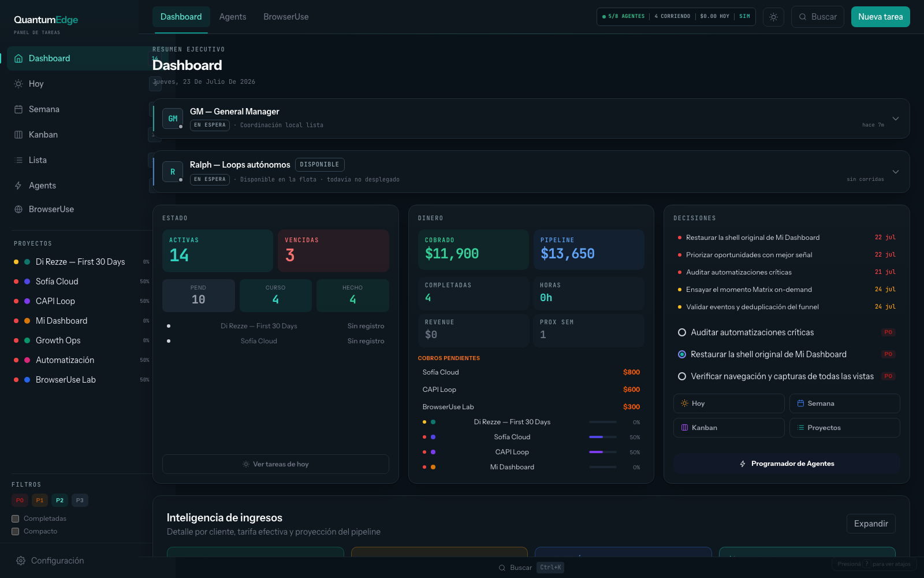Screen dimensions: 924x578
Task: Click the agents status pill in header
Action: coord(676,17)
